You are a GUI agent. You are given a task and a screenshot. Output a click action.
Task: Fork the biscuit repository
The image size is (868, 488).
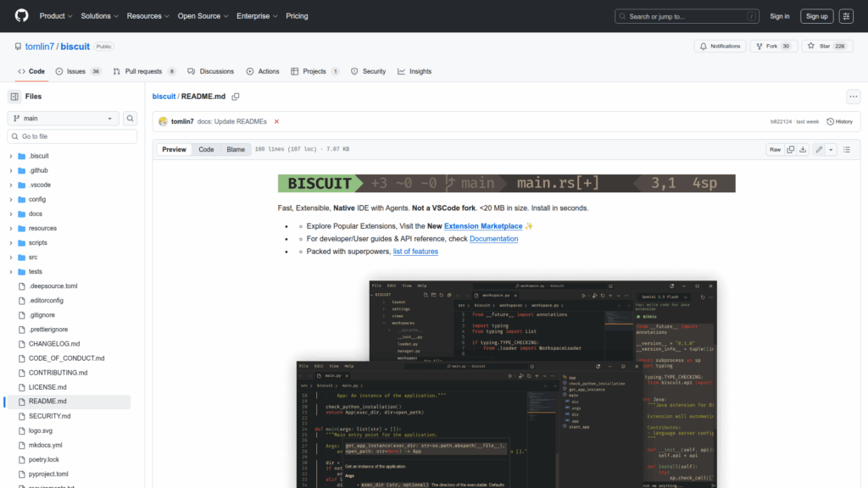(x=773, y=47)
